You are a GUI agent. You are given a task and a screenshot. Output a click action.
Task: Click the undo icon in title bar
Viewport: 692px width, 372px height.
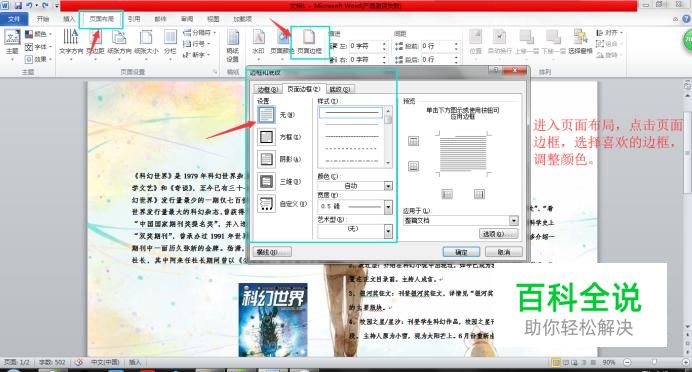coord(29,6)
